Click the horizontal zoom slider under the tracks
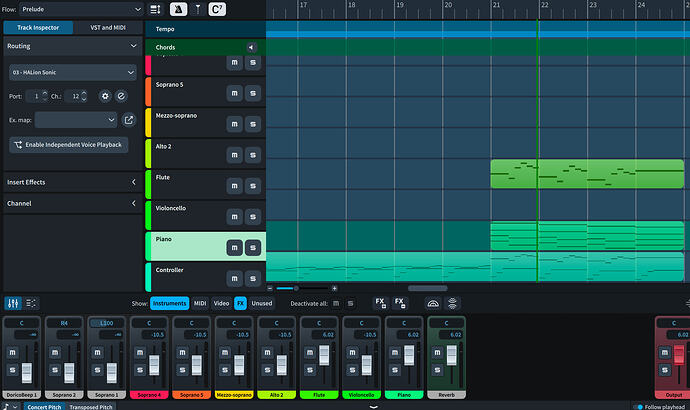The height and width of the screenshot is (410, 690). point(302,288)
